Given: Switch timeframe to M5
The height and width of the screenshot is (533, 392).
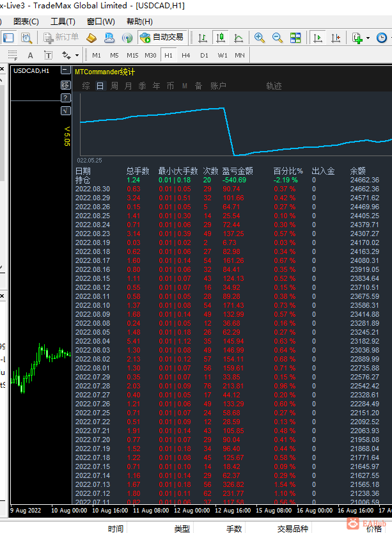Looking at the screenshot, I should [x=114, y=56].
